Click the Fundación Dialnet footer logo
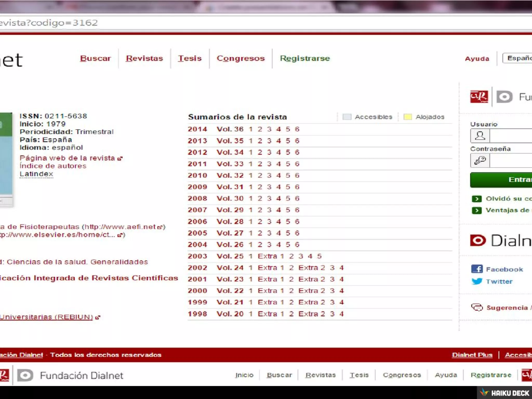532x399 pixels. (x=25, y=375)
